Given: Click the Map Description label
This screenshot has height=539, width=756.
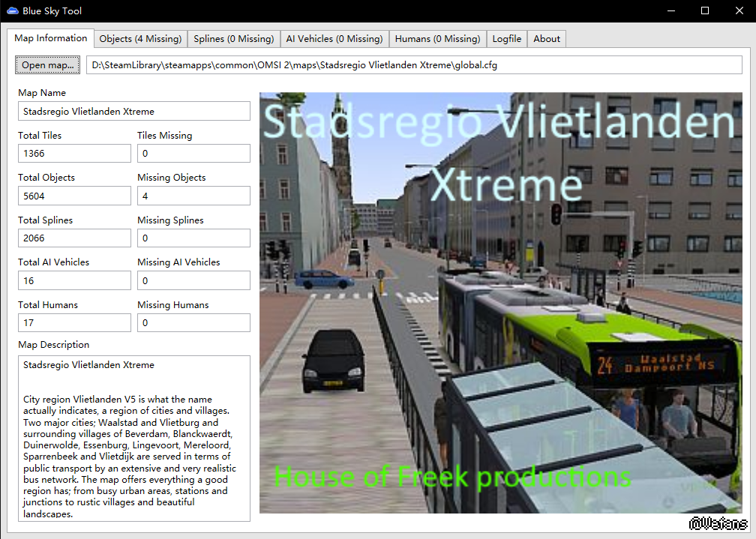Looking at the screenshot, I should (53, 345).
